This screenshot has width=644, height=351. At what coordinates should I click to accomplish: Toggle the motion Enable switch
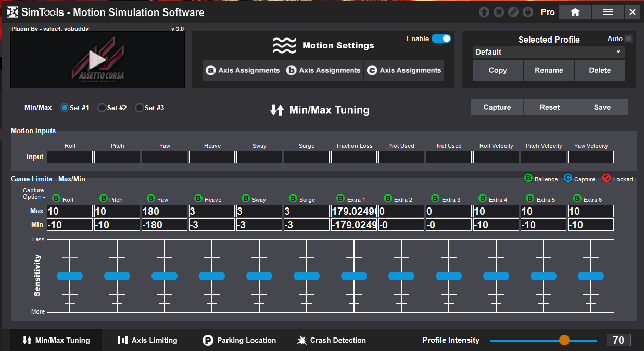(441, 38)
